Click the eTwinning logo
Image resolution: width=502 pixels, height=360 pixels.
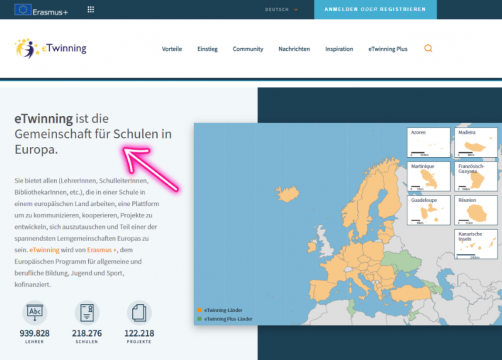pyautogui.click(x=50, y=49)
